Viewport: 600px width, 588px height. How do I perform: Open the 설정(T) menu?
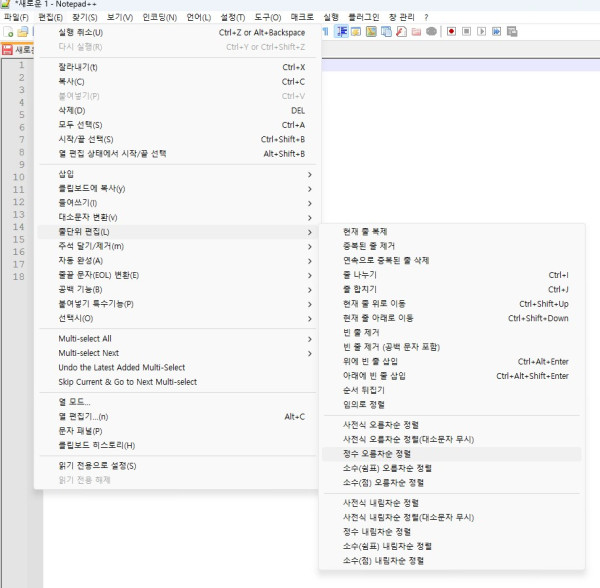tap(233, 18)
